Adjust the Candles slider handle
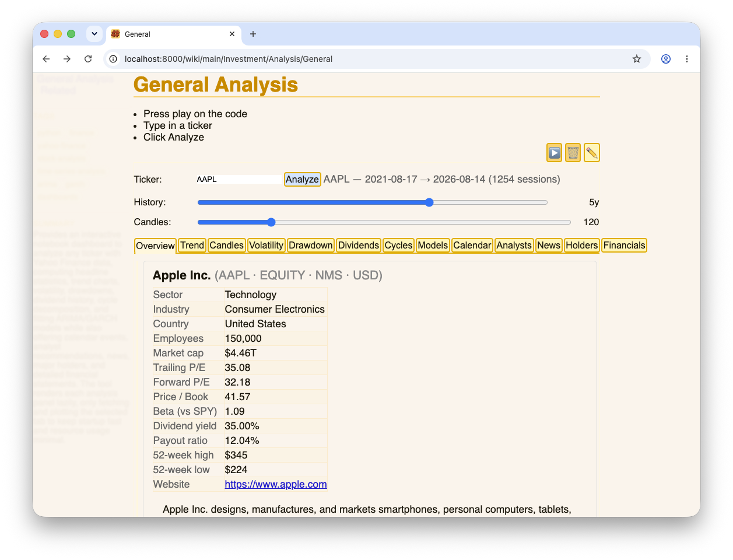Image resolution: width=733 pixels, height=560 pixels. pos(271,222)
